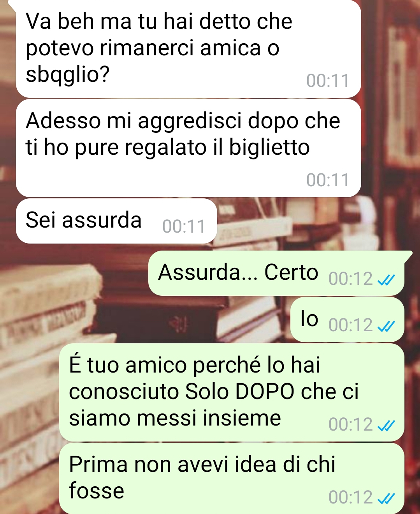Tap the blue read ticks on 'Assurda... Certo'
Screen dimensions: 420x514
387,280
